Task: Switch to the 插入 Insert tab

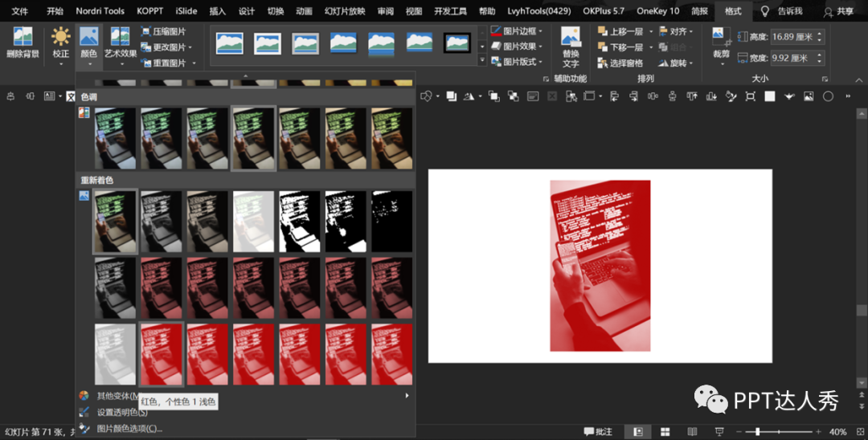Action: [x=218, y=11]
